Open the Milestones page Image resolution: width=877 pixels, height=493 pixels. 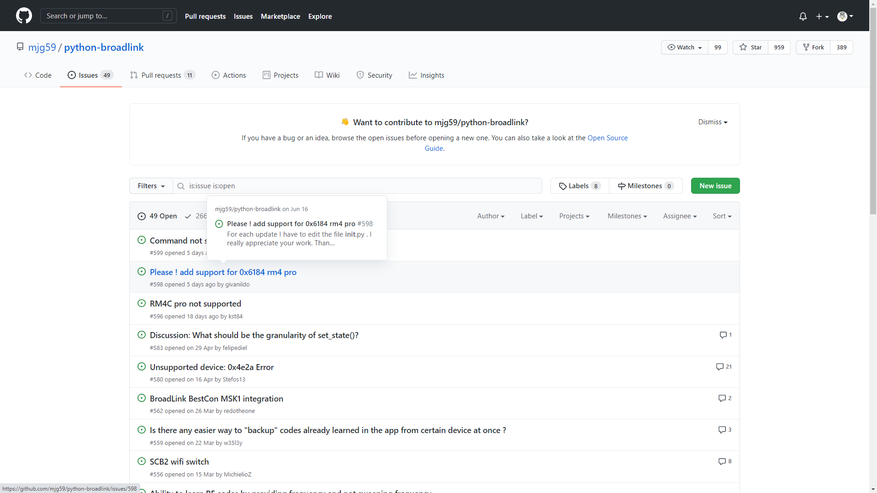click(x=645, y=186)
